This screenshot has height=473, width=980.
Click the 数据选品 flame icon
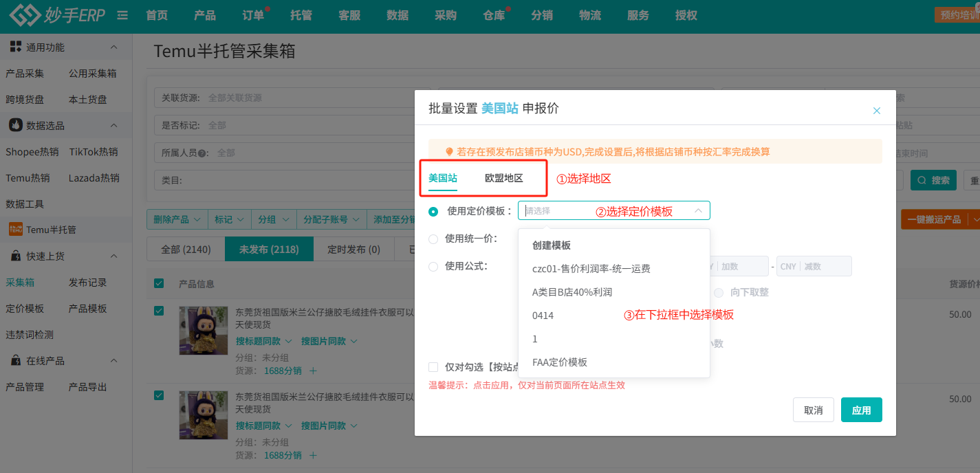click(x=15, y=125)
